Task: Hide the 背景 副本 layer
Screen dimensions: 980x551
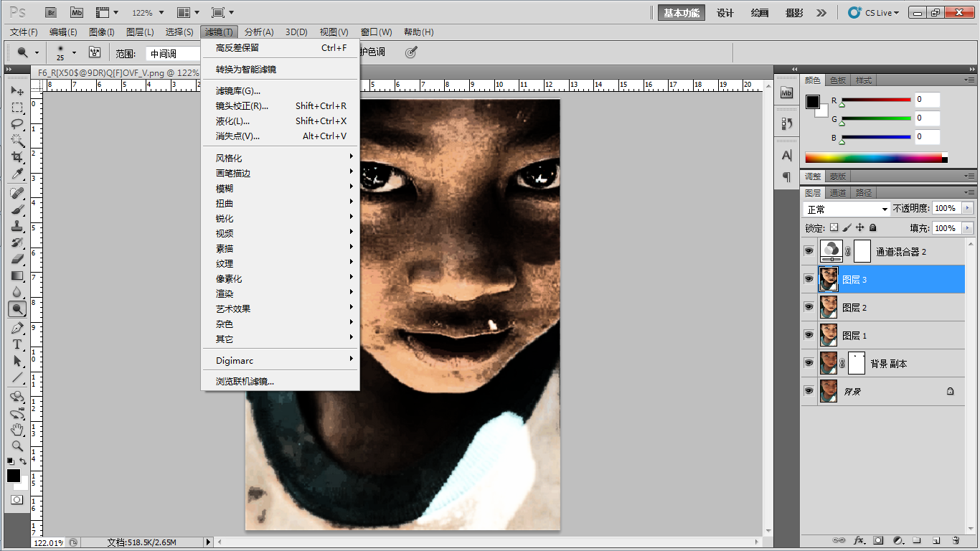Action: [809, 364]
